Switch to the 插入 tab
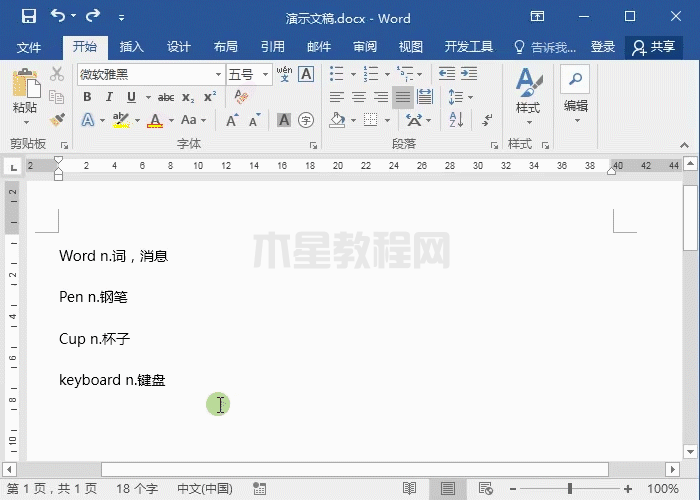 click(x=131, y=47)
